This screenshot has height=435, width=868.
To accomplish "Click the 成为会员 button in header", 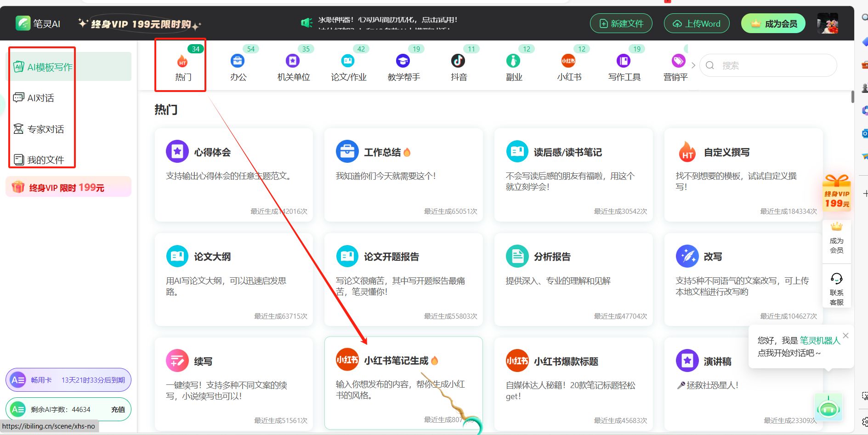I will coord(773,23).
